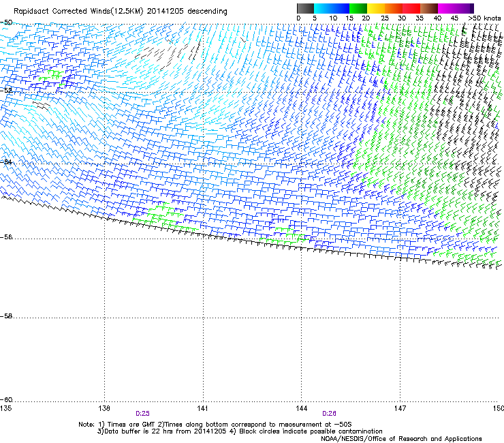Viewport: 504px width, 443px height.
Task: Click the date text '20141205 descending'
Action: pos(187,12)
